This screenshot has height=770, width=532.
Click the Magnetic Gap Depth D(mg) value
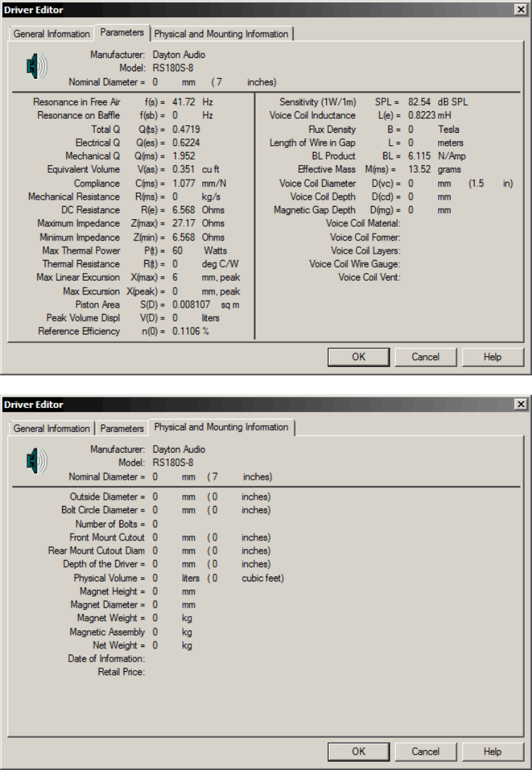click(x=410, y=210)
